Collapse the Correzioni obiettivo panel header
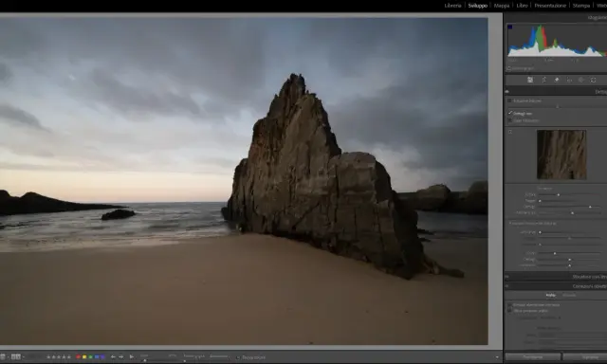This screenshot has width=607, height=364. pos(556,286)
